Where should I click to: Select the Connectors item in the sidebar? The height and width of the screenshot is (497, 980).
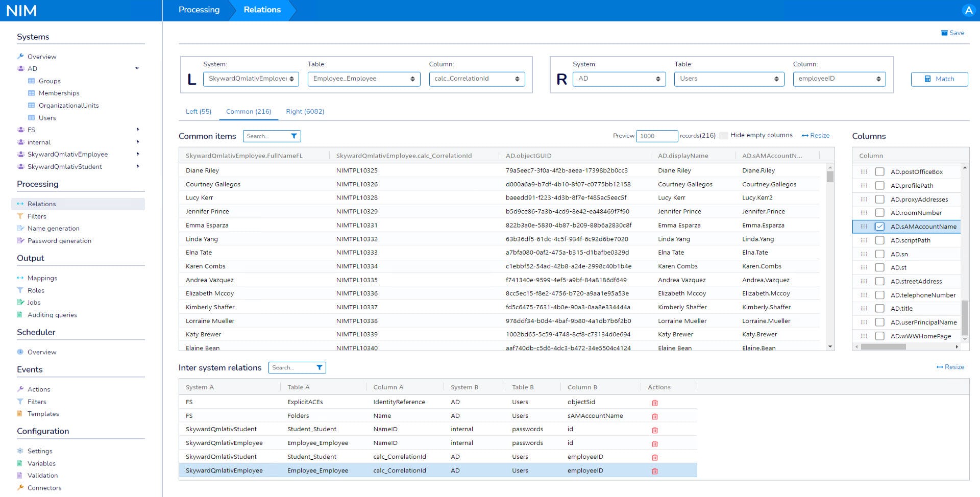pos(45,488)
